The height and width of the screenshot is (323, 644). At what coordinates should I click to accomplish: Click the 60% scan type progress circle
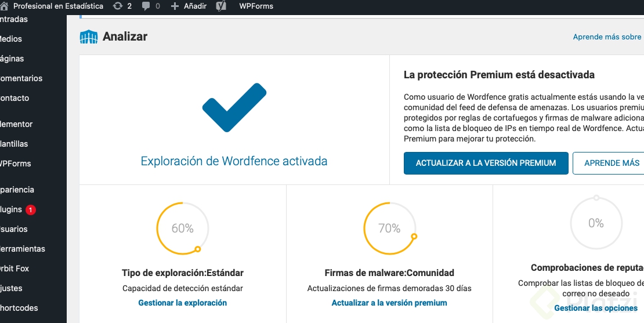pos(182,228)
